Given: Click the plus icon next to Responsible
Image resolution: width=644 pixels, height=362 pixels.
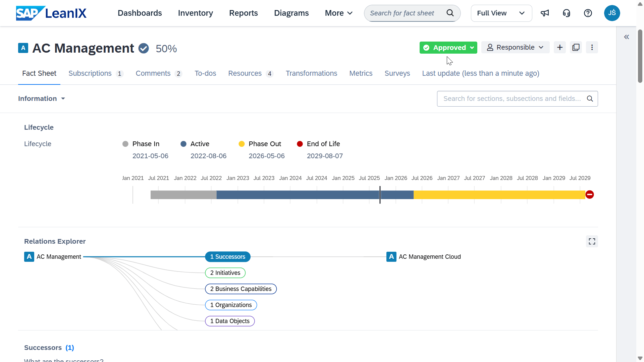Looking at the screenshot, I should (560, 47).
